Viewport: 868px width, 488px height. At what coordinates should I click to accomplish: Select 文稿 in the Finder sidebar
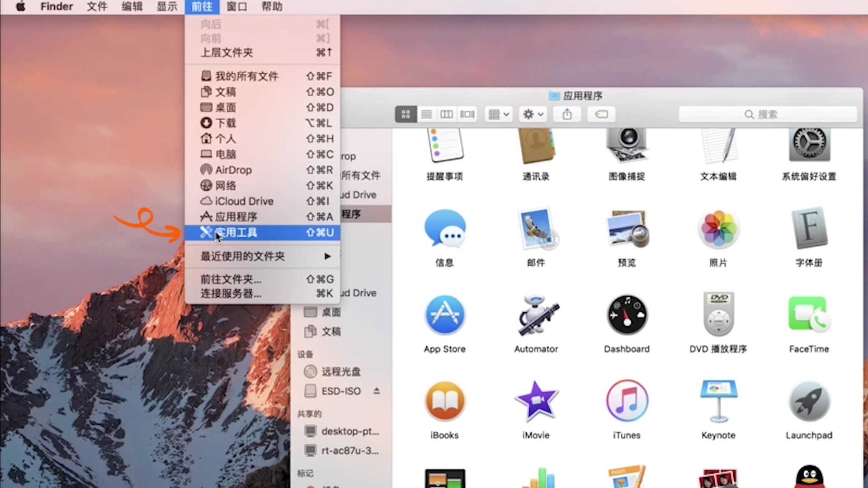[341, 332]
